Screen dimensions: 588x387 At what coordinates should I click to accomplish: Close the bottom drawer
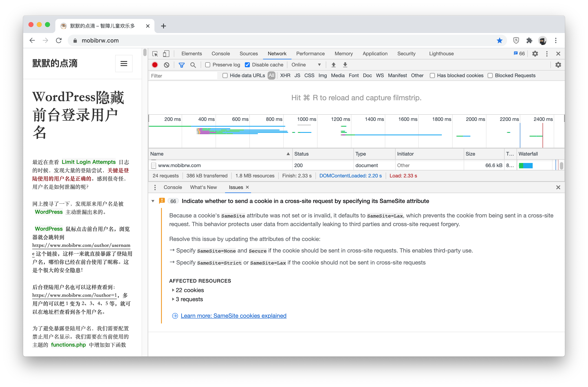coord(558,187)
